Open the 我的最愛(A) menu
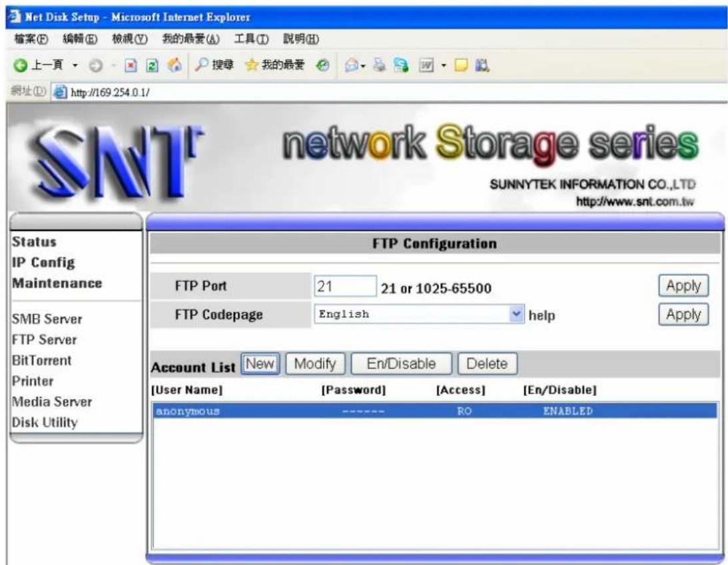 pyautogui.click(x=190, y=39)
